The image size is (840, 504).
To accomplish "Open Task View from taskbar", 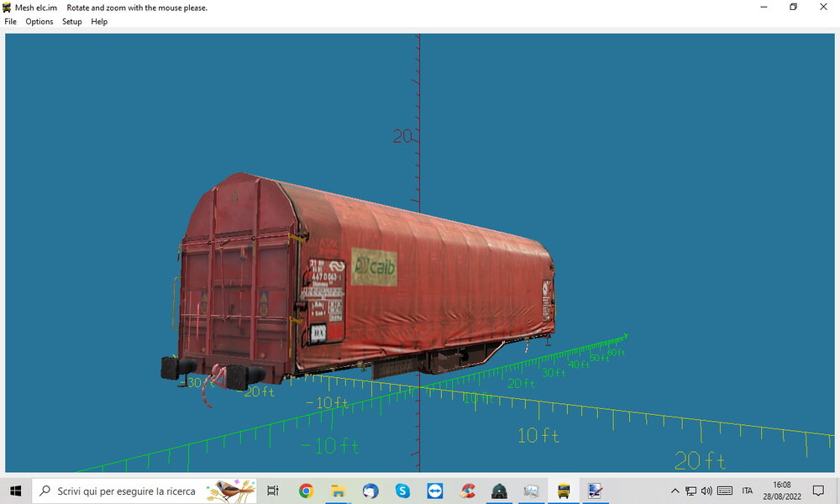I will coord(273,491).
